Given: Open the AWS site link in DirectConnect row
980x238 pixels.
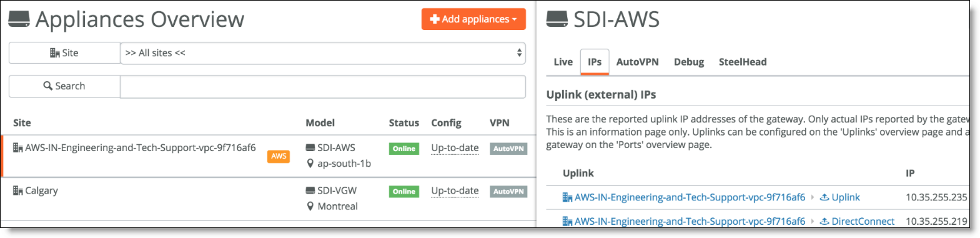Looking at the screenshot, I should pos(690,221).
